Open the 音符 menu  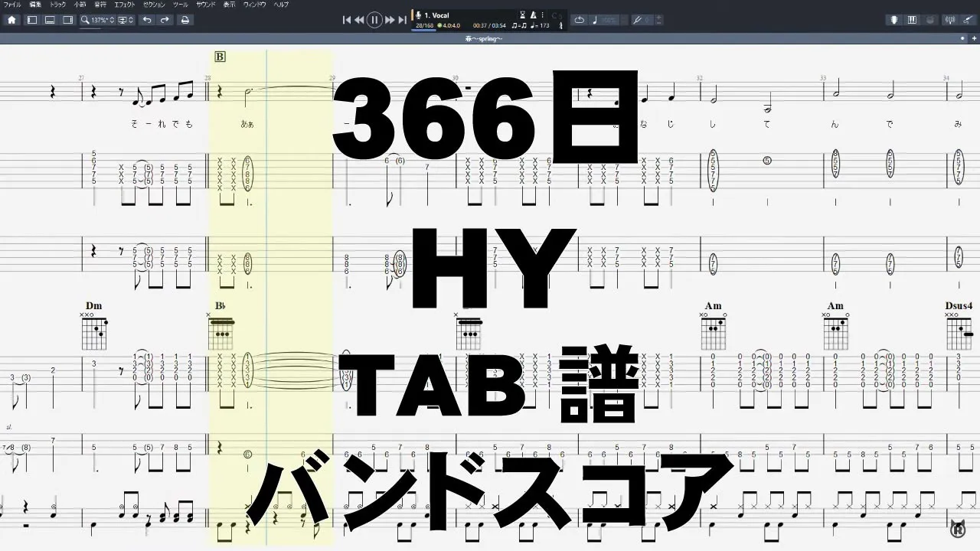[100, 5]
